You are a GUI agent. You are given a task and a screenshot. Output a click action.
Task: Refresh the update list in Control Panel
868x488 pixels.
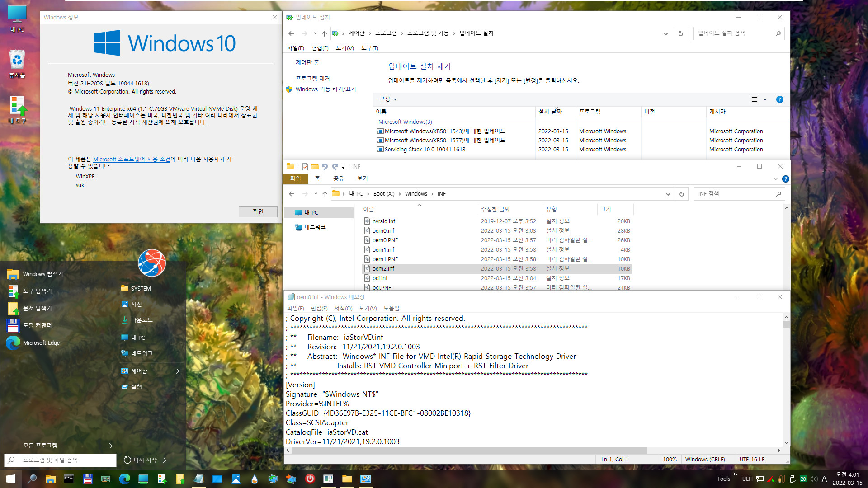680,33
